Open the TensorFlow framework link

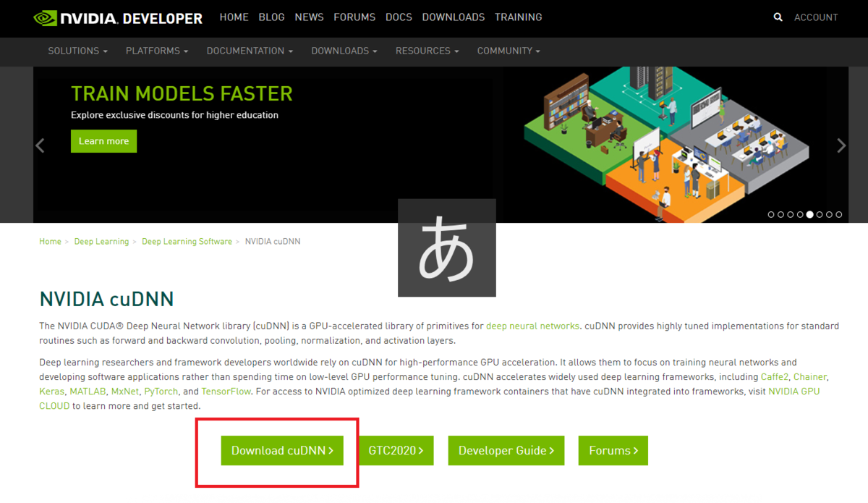[x=226, y=392]
